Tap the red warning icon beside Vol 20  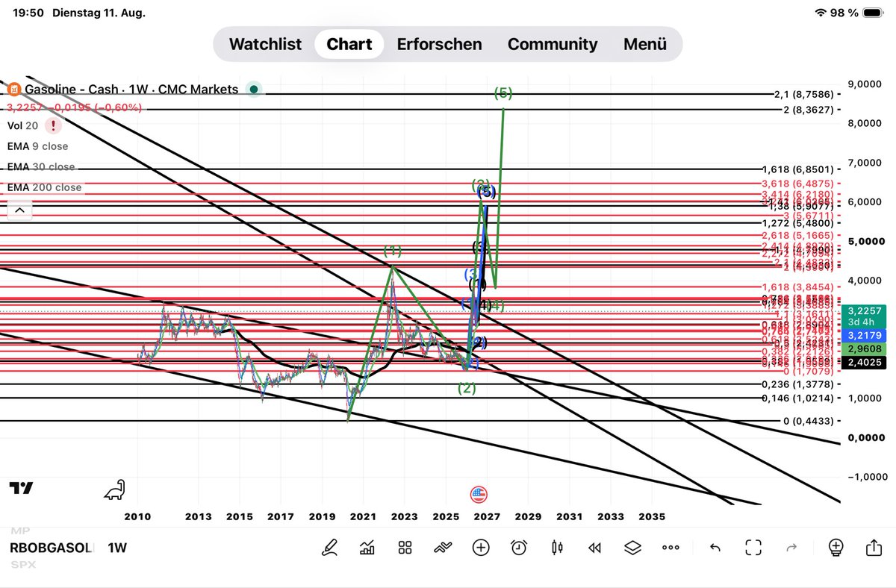click(52, 125)
